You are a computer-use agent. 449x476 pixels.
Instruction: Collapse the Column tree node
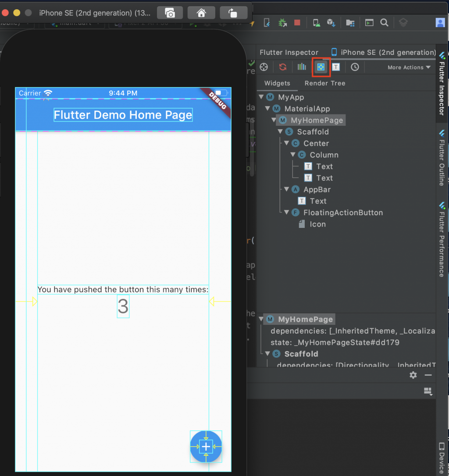tap(293, 155)
